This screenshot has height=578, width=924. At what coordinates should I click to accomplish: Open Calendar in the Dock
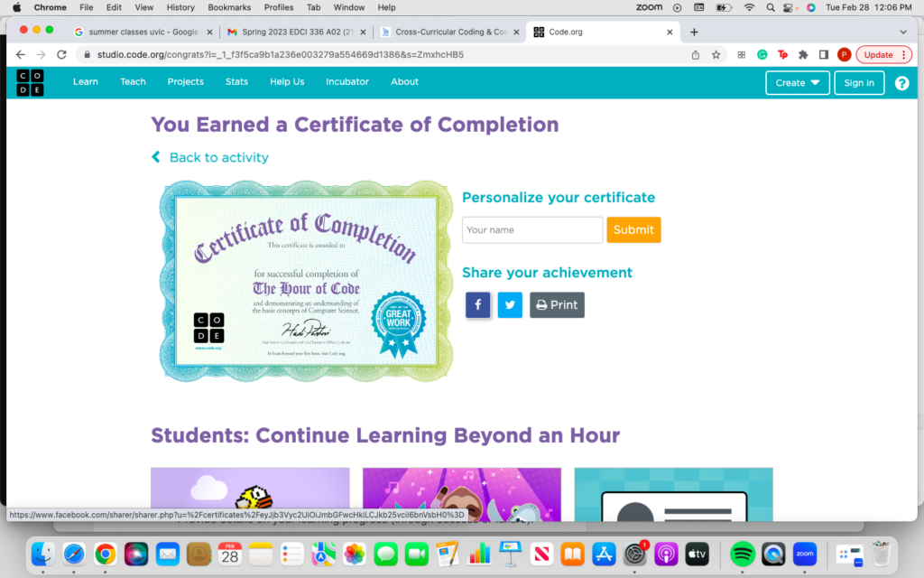(x=230, y=554)
